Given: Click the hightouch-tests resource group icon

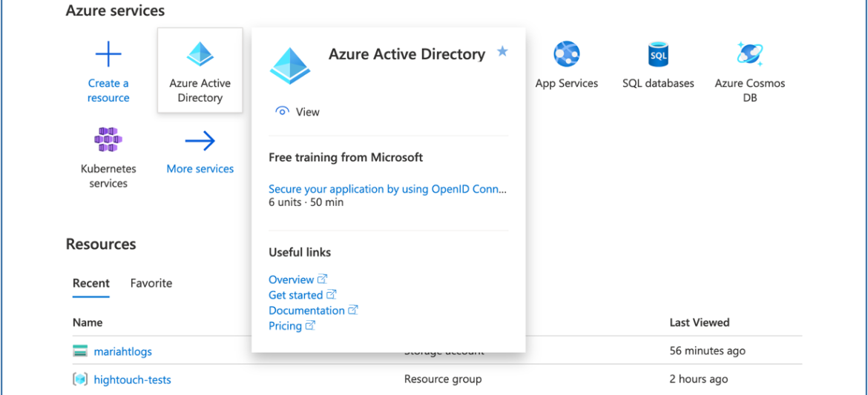Looking at the screenshot, I should tap(80, 379).
